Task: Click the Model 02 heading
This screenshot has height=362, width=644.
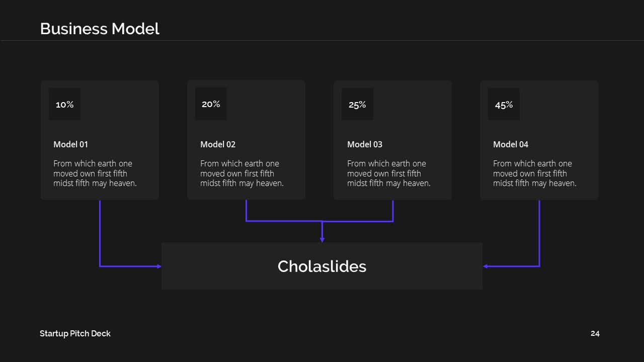Action: [218, 144]
